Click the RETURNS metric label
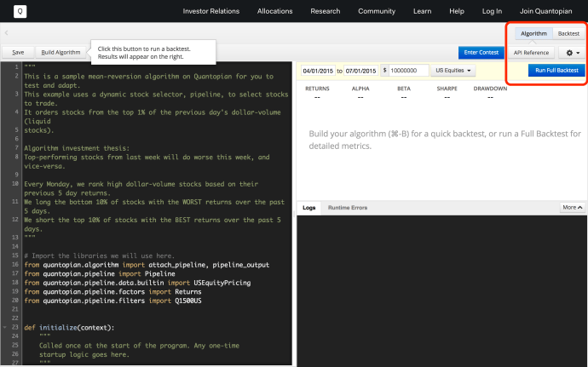 pos(317,89)
